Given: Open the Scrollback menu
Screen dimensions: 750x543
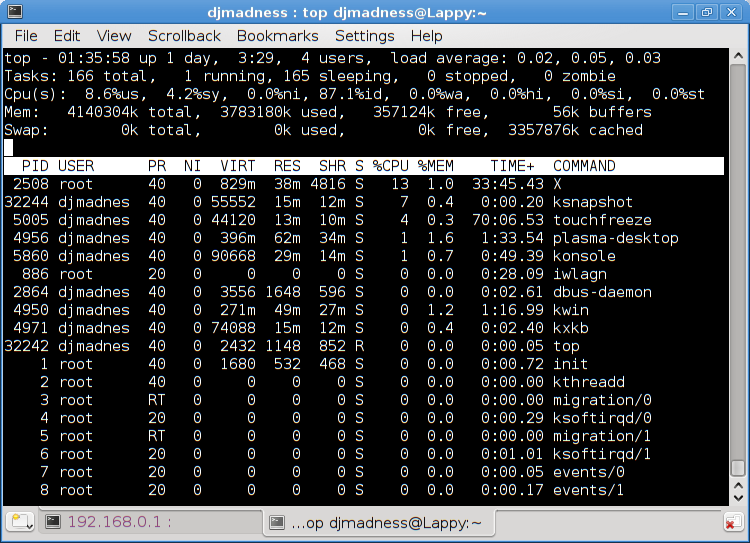Looking at the screenshot, I should point(184,36).
